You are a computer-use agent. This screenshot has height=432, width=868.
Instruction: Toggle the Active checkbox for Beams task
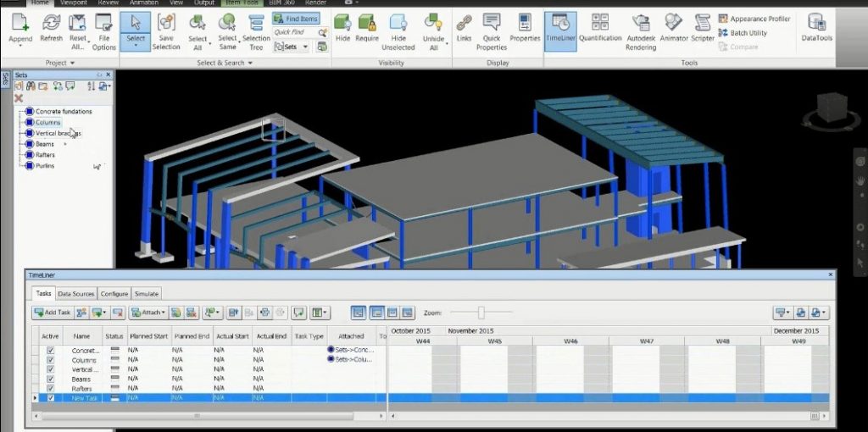[x=51, y=379]
